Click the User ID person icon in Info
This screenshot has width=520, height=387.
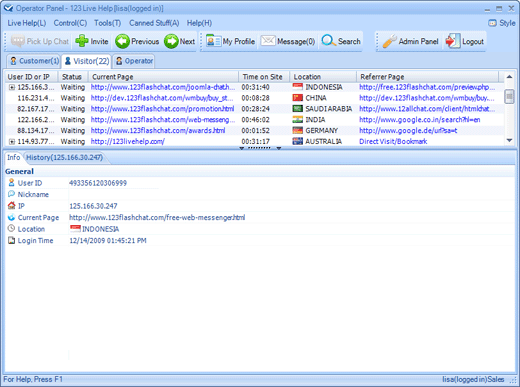(11, 182)
